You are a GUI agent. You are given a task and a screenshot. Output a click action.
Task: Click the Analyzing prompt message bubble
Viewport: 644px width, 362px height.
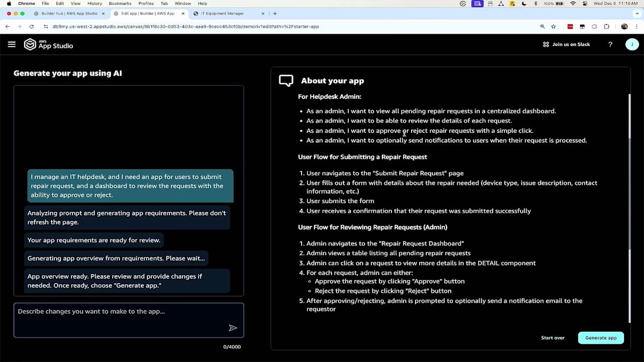[127, 218]
